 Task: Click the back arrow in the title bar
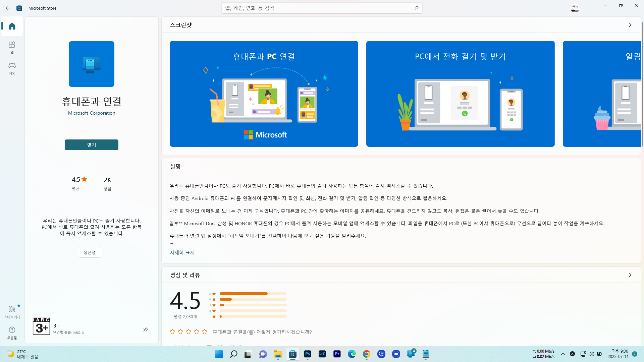tap(8, 8)
